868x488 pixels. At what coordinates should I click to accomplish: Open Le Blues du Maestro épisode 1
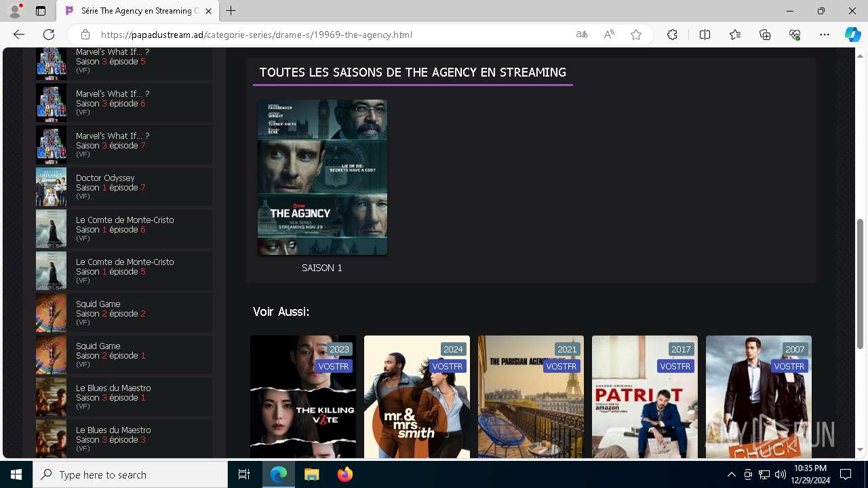click(x=124, y=397)
